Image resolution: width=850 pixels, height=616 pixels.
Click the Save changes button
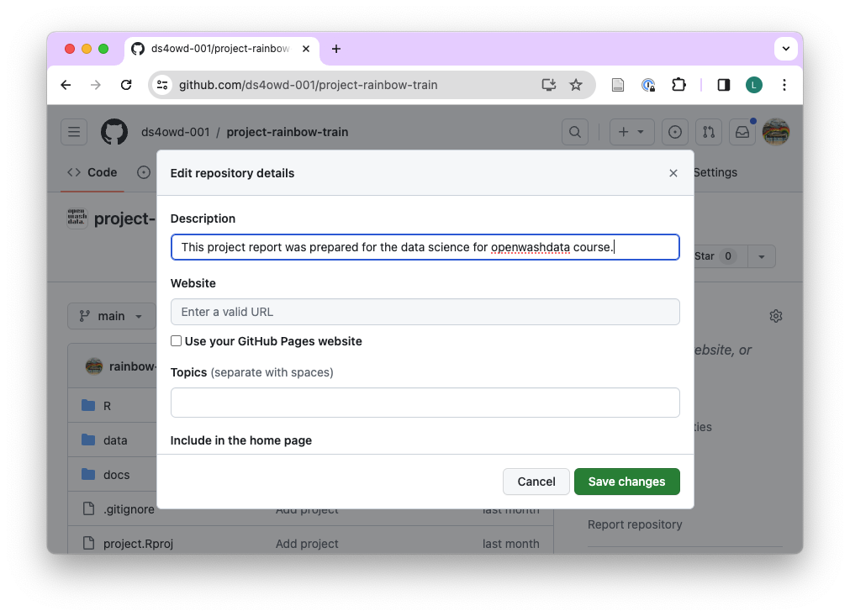coord(626,482)
